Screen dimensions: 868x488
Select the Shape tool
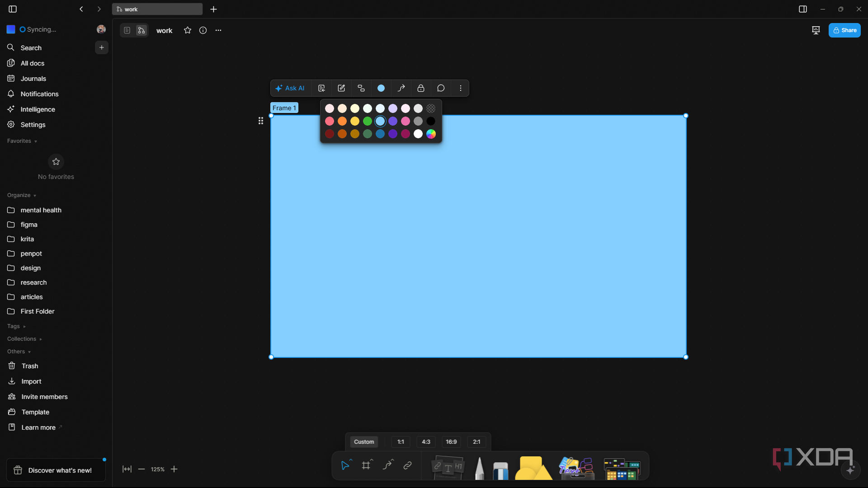[x=533, y=468]
